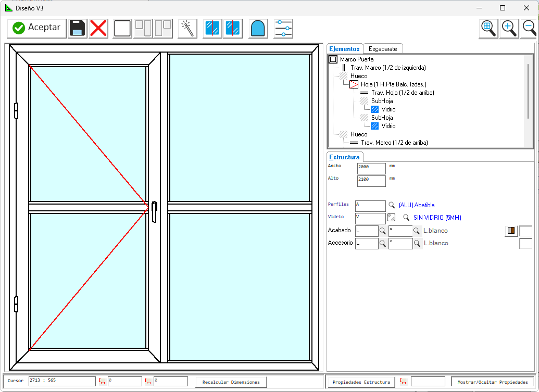Image resolution: width=539 pixels, height=392 pixels.
Task: Search profiles with Perfiles magnifier
Action: tap(392, 205)
